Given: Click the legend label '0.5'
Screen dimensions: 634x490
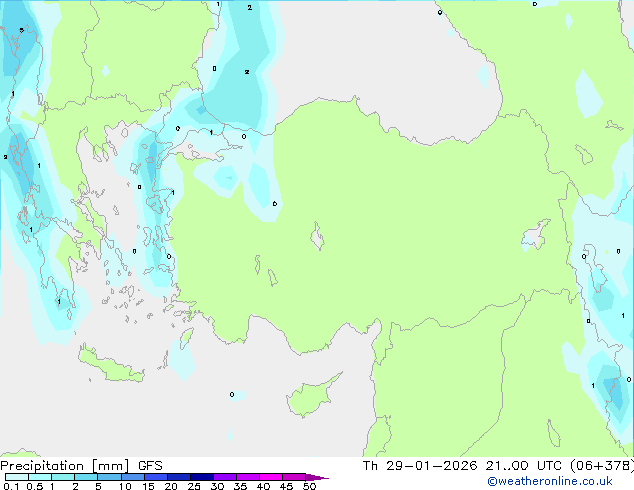Looking at the screenshot, I should (x=34, y=486).
